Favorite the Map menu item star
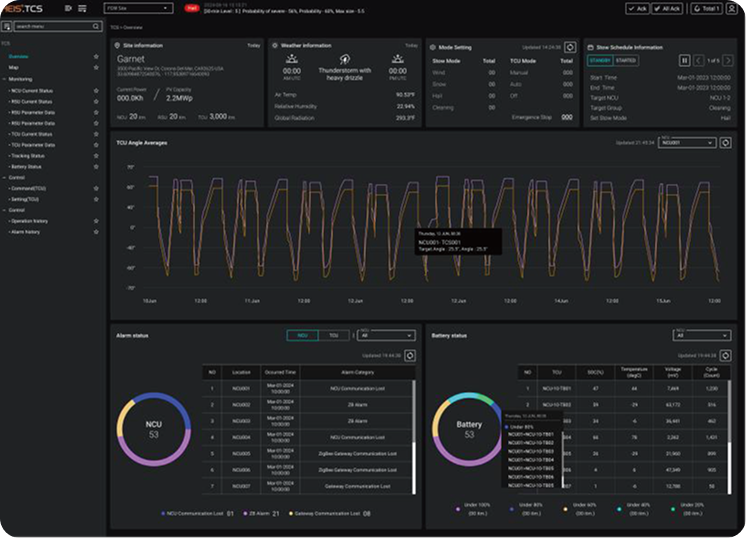Image resolution: width=746 pixels, height=538 pixels. point(96,67)
